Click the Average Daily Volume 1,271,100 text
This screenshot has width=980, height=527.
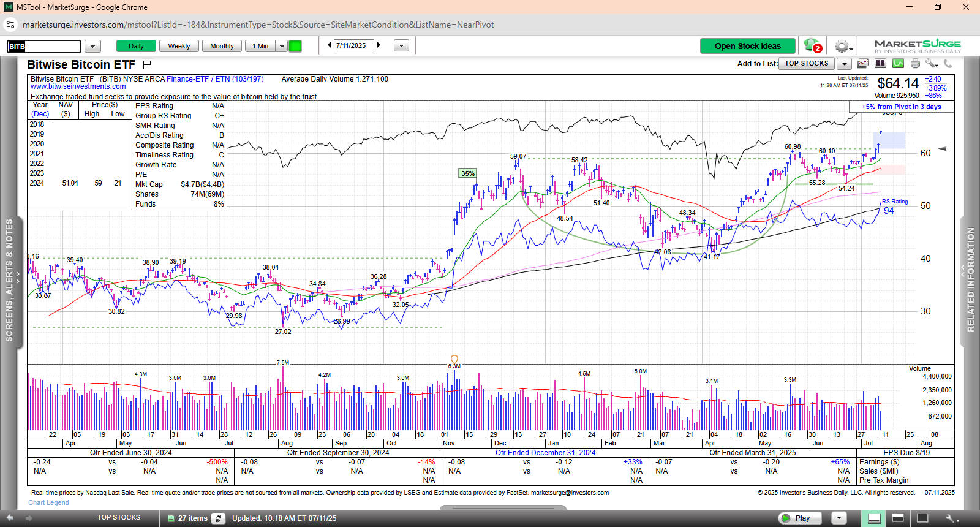click(x=334, y=79)
